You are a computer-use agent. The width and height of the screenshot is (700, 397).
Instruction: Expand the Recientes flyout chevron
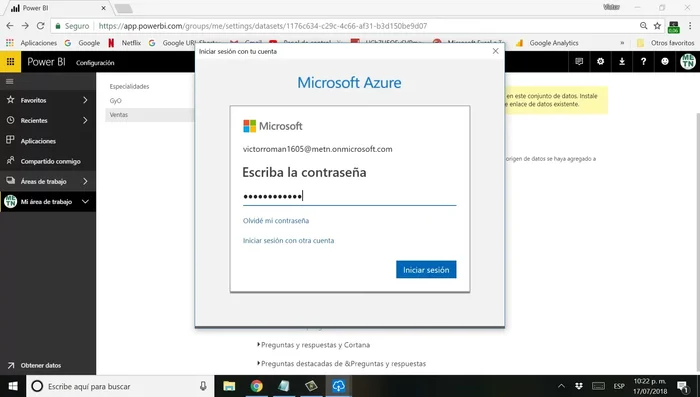click(x=85, y=120)
